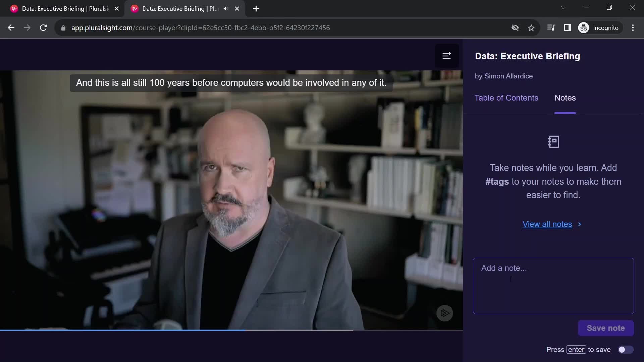Screen dimensions: 644x362
Task: Click the browser address bar URL
Action: click(201, 28)
